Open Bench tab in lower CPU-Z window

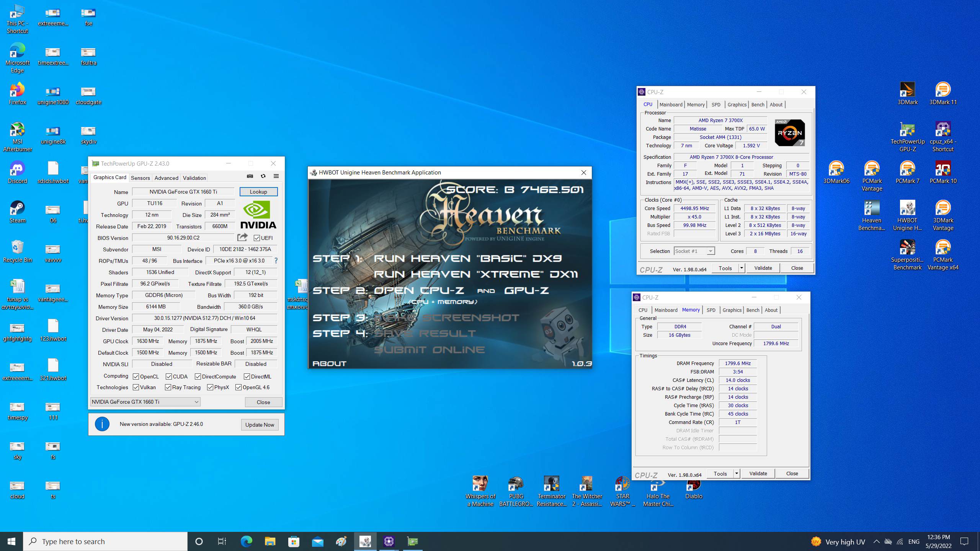753,310
